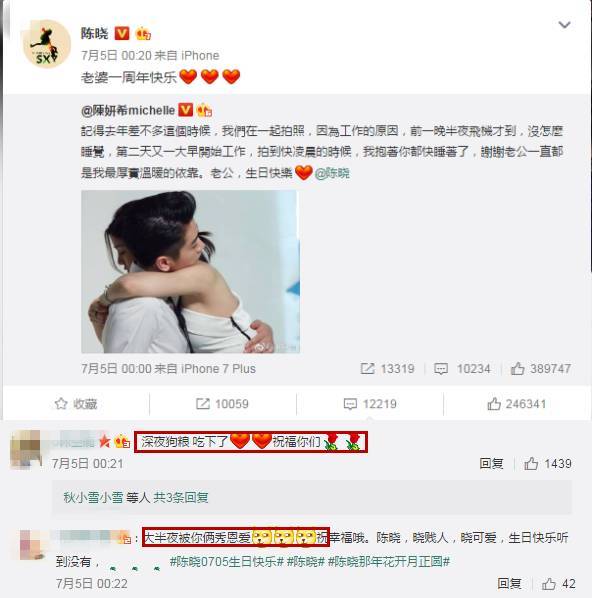Click the @陈晓 mention in reposted text
Viewport: 592px width, 598px height.
click(x=332, y=173)
